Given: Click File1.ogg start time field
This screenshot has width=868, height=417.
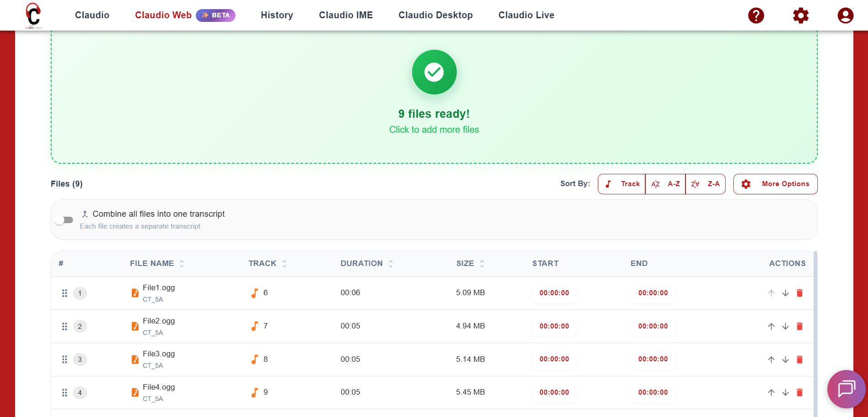Looking at the screenshot, I should 554,293.
